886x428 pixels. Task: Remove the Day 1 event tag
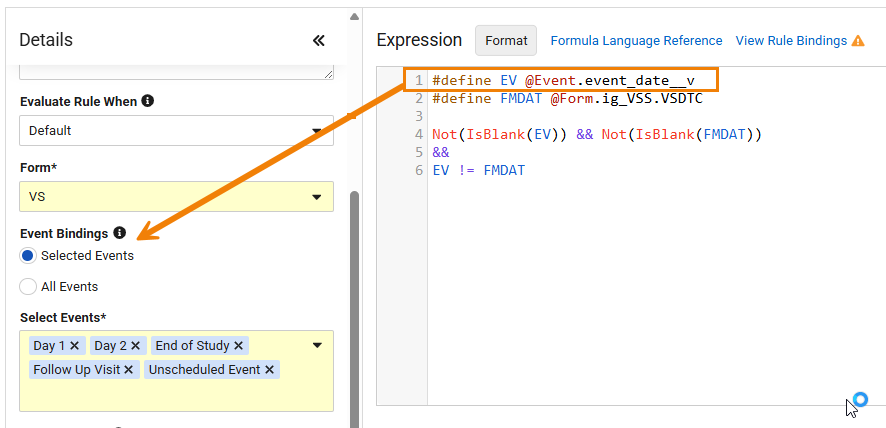(x=74, y=345)
